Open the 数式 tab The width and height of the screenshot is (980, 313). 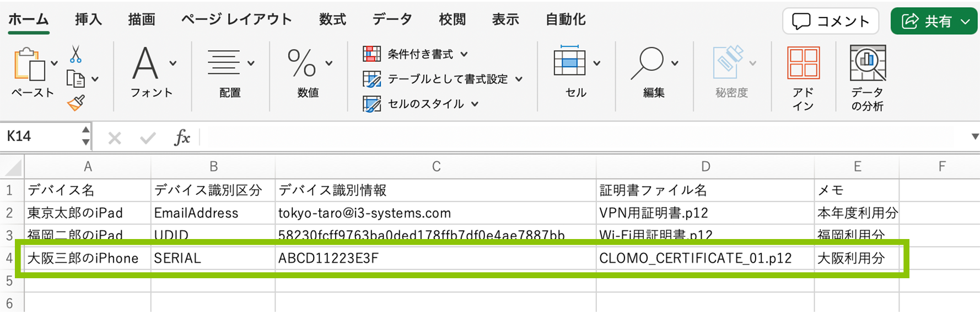[332, 20]
